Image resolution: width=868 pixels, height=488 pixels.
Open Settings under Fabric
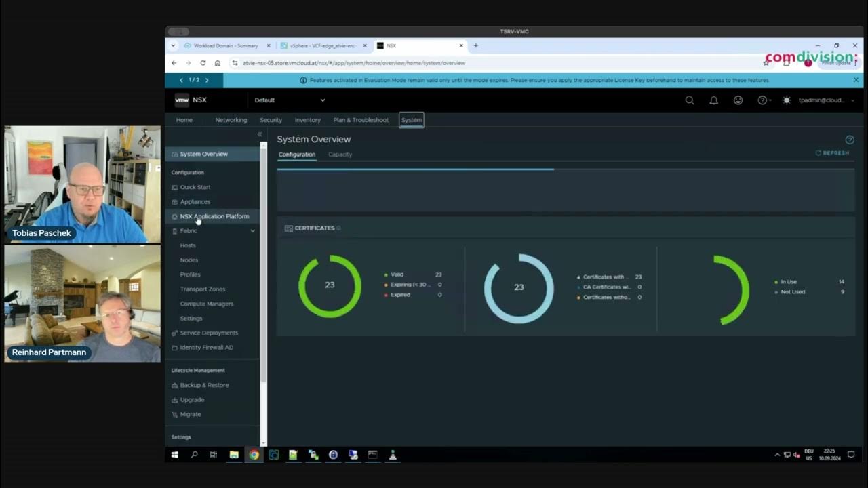click(191, 319)
